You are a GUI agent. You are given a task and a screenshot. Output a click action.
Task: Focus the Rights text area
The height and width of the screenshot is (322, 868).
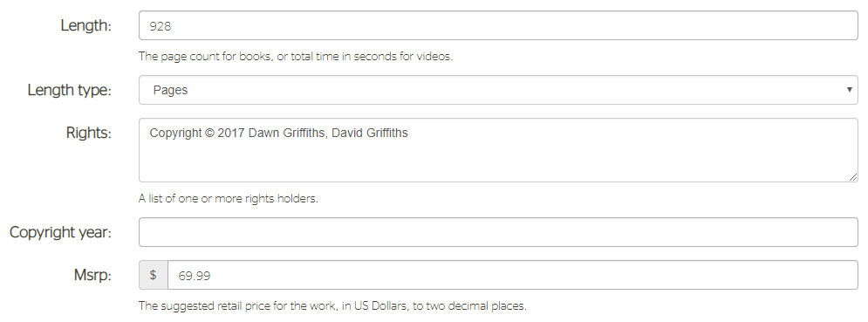click(498, 149)
